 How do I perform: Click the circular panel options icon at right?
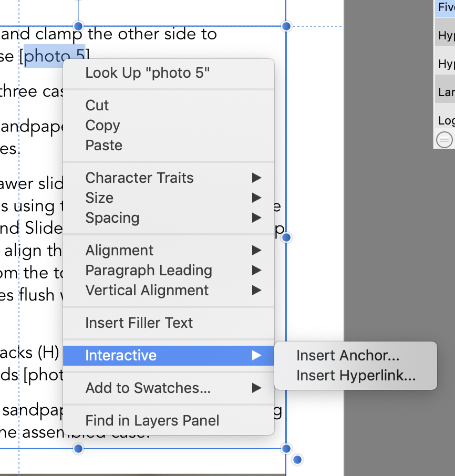click(444, 140)
